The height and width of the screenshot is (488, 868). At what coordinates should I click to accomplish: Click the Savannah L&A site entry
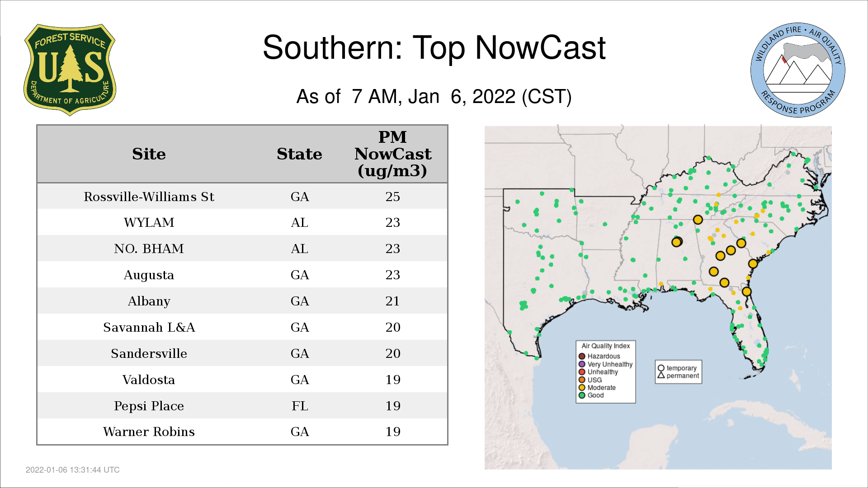point(149,327)
